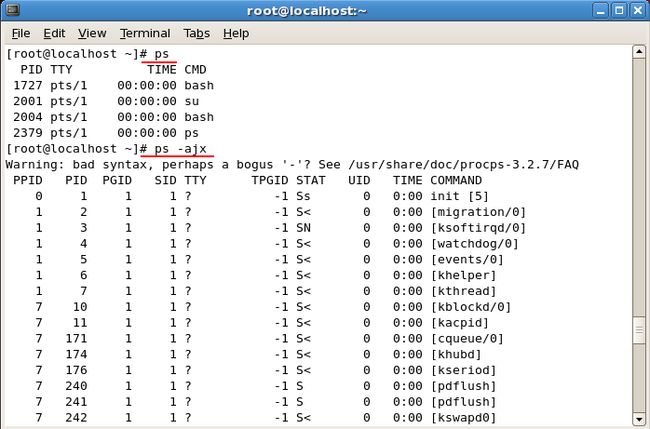Click the 'su' command entry
The width and height of the screenshot is (650, 429).
pos(192,101)
